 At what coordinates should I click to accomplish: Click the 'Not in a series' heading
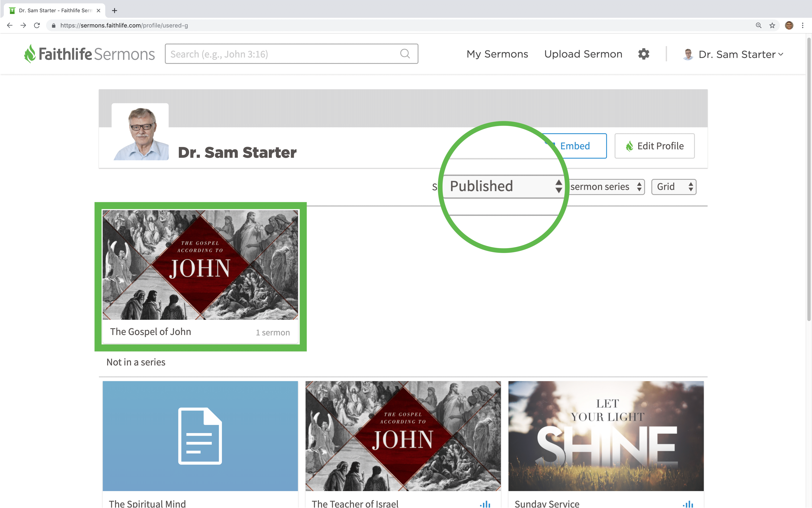point(136,362)
